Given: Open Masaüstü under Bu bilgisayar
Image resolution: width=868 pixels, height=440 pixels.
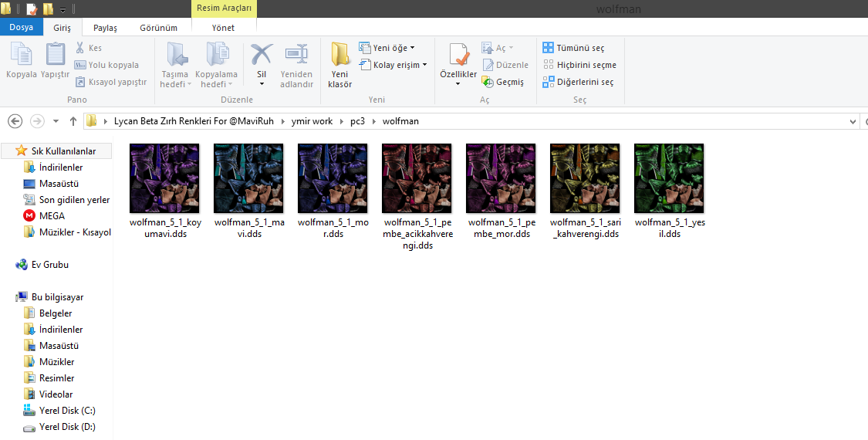Looking at the screenshot, I should [59, 345].
